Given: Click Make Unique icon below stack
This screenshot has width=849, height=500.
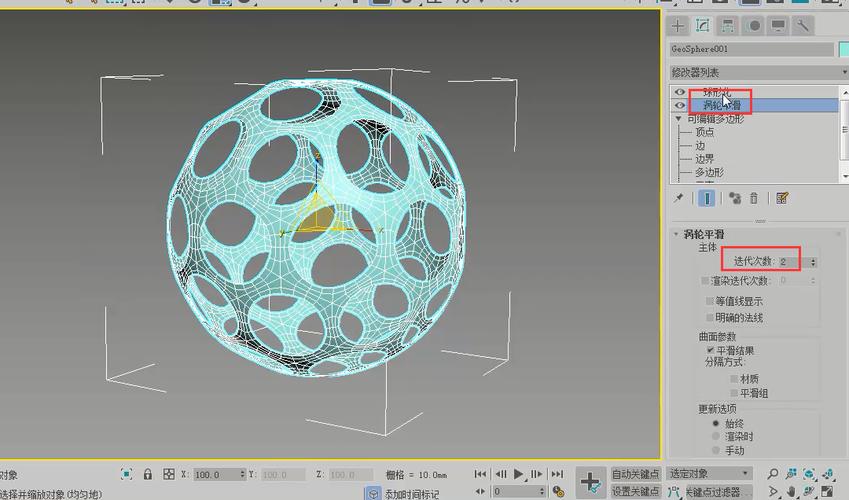Looking at the screenshot, I should 735,198.
